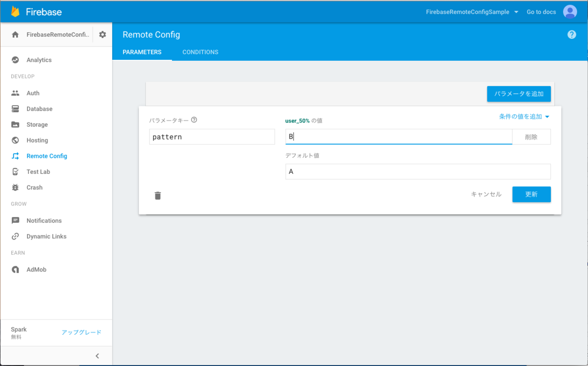Open help question mark icon

572,34
